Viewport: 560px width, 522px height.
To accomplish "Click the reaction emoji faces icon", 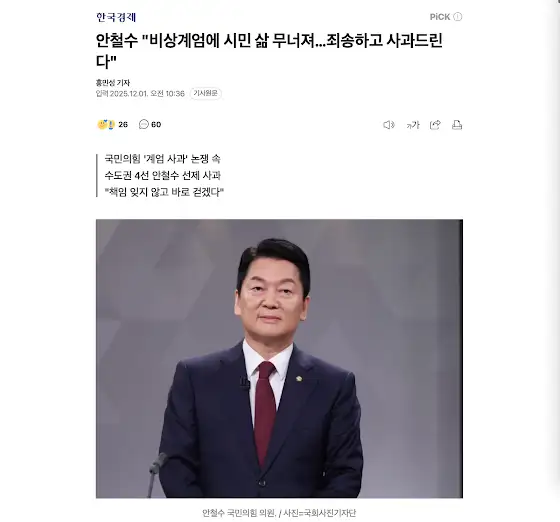I will (106, 124).
